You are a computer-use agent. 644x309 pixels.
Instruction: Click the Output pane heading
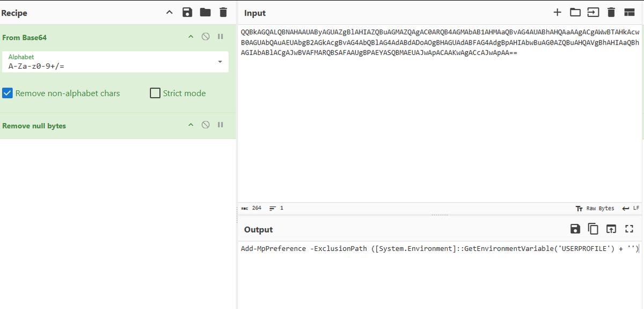click(259, 229)
